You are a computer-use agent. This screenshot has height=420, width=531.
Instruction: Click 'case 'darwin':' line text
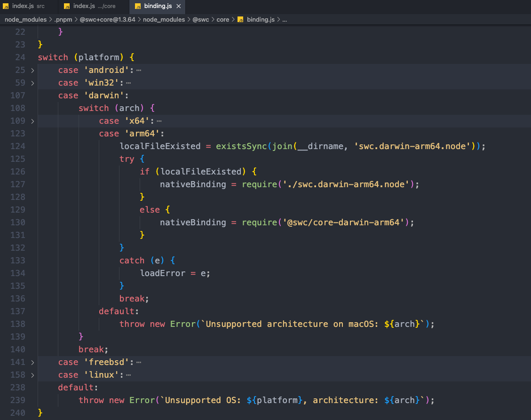click(x=94, y=95)
